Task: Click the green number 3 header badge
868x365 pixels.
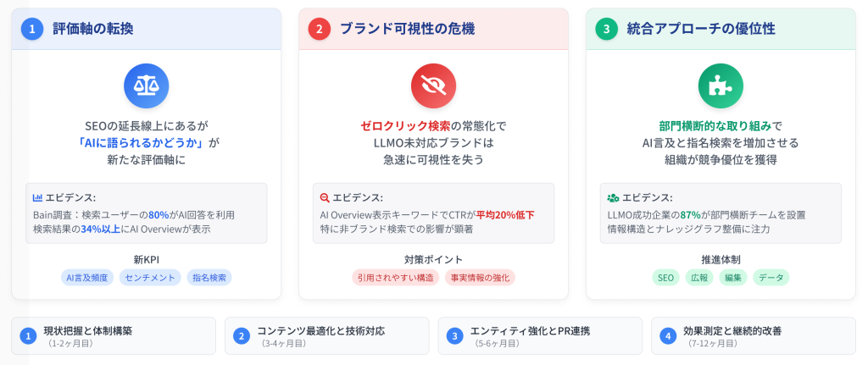Action: click(606, 29)
